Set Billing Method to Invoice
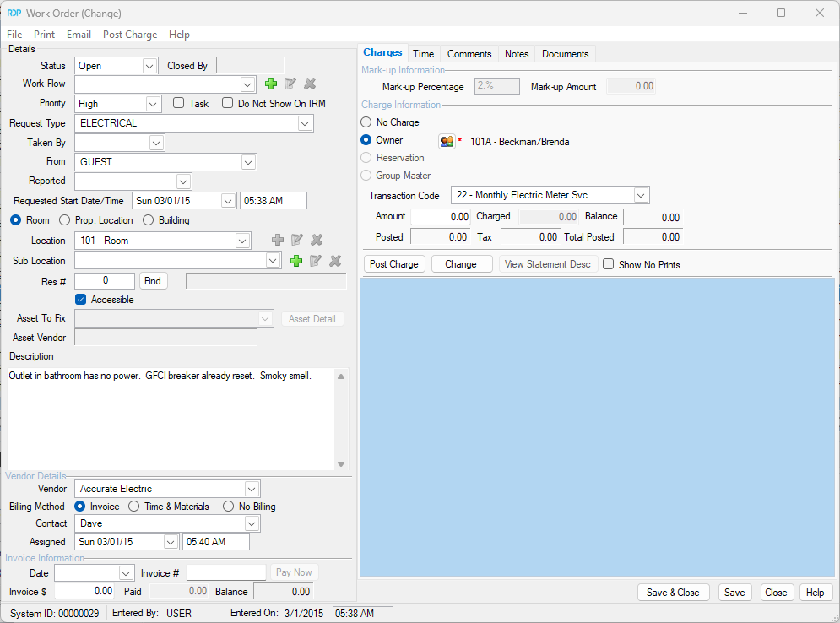The width and height of the screenshot is (840, 623). [x=80, y=507]
